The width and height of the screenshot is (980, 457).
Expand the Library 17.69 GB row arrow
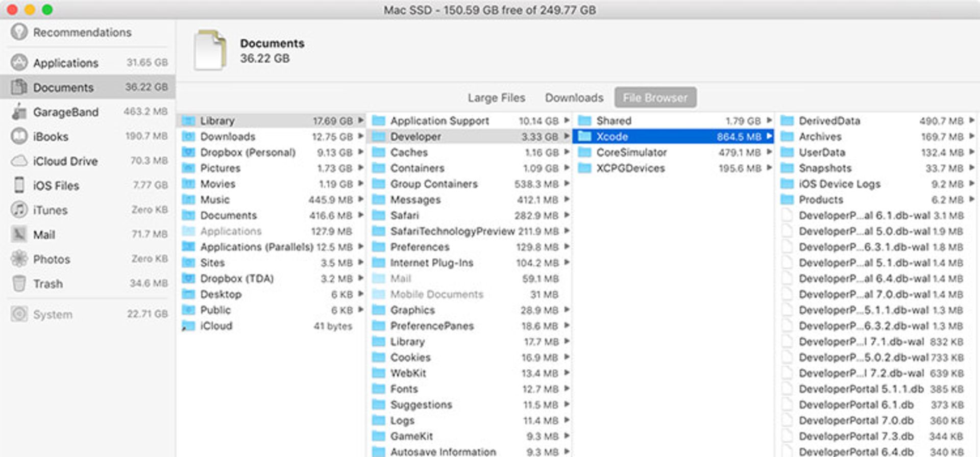pos(361,120)
